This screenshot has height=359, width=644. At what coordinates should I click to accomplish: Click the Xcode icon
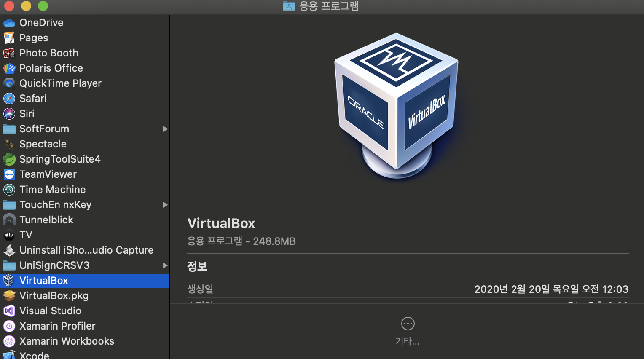pos(9,355)
